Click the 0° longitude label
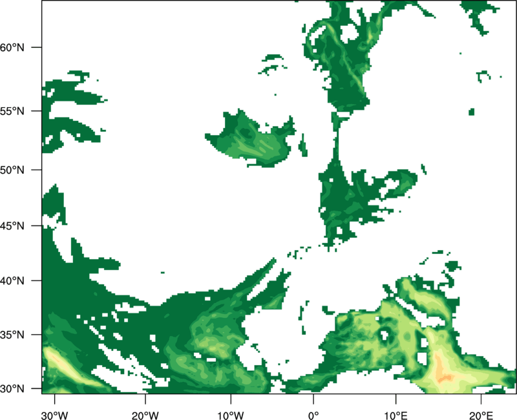The image size is (517, 420). tap(313, 415)
